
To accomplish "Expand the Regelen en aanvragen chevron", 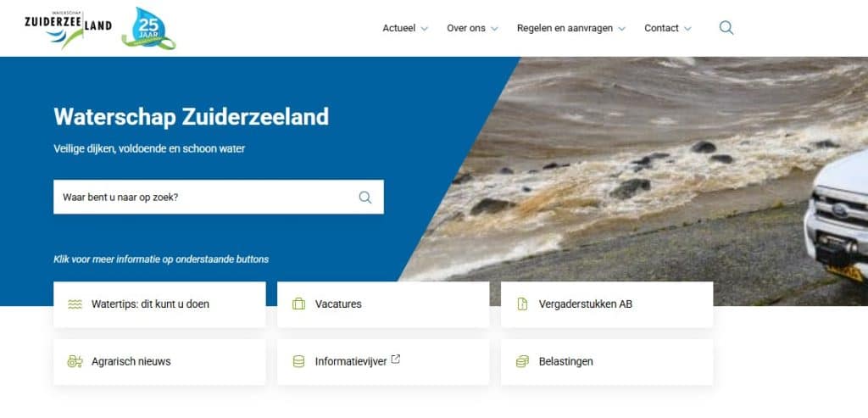I will tap(621, 29).
